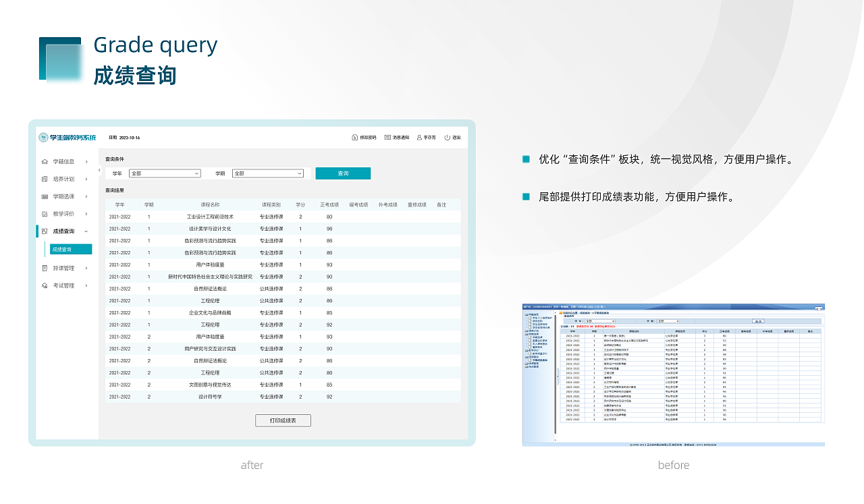The image size is (864, 504).
Task: Click the 课程类别 column header
Action: pyautogui.click(x=271, y=204)
